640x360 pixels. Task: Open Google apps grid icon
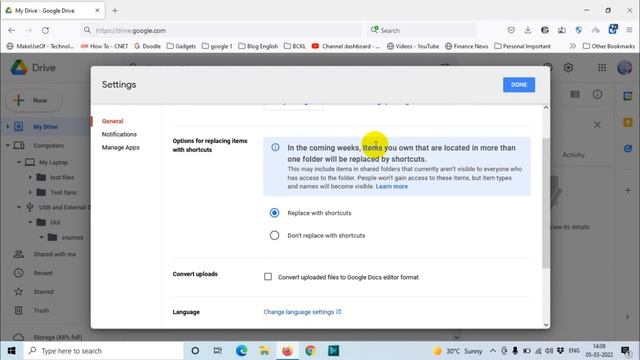602,67
